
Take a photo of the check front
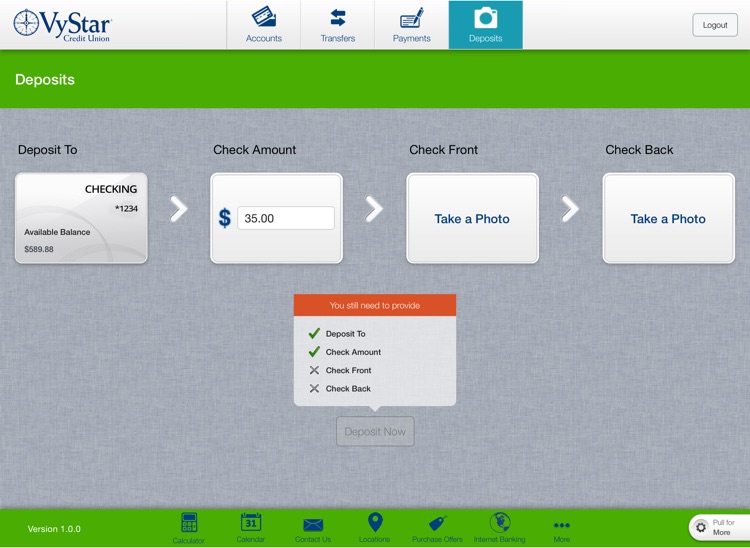tap(473, 218)
